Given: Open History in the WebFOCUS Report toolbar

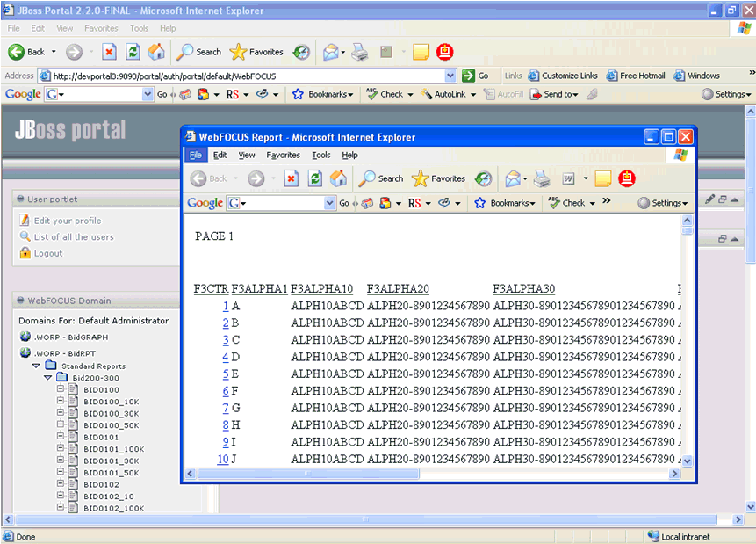Looking at the screenshot, I should (483, 178).
